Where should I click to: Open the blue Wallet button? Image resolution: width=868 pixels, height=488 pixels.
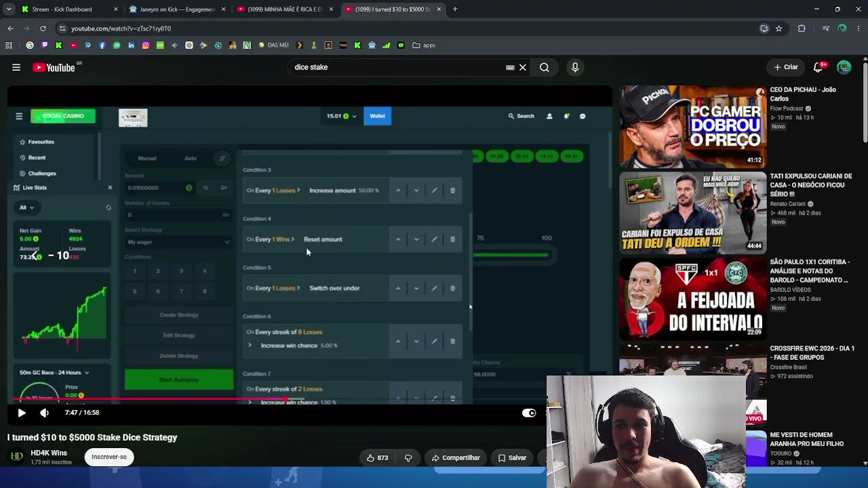[378, 116]
